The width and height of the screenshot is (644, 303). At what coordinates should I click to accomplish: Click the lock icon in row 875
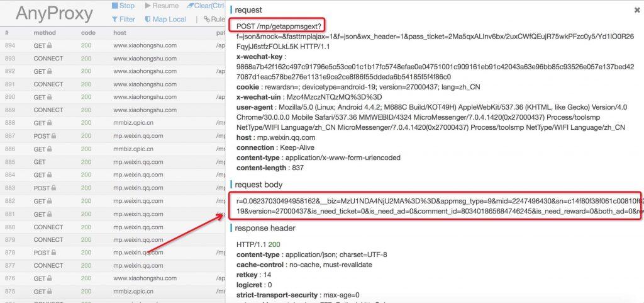49,292
